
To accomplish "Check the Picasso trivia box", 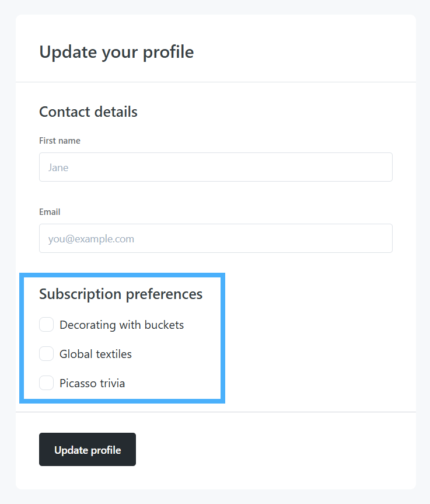I will click(x=47, y=383).
